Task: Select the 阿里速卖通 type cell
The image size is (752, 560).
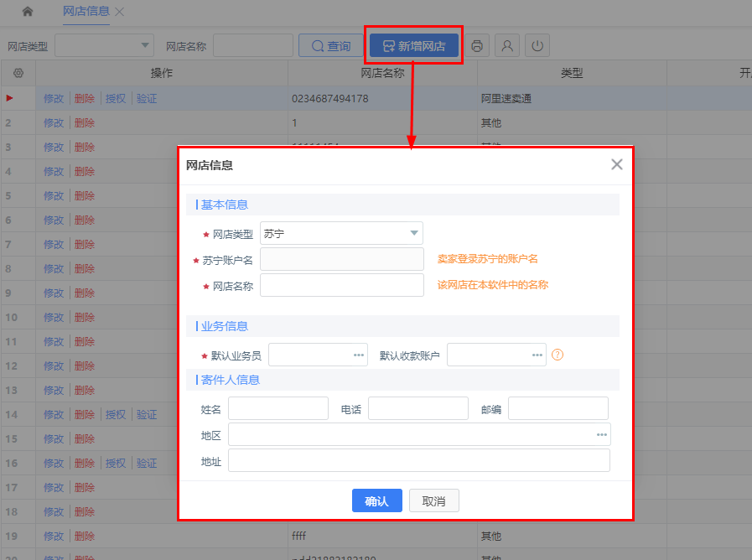Action: (x=572, y=98)
